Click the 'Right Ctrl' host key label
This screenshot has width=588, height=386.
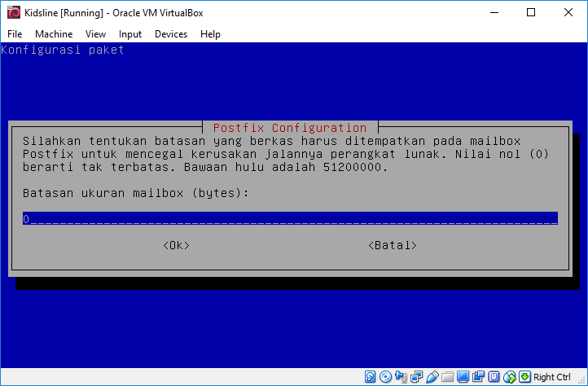pos(552,377)
